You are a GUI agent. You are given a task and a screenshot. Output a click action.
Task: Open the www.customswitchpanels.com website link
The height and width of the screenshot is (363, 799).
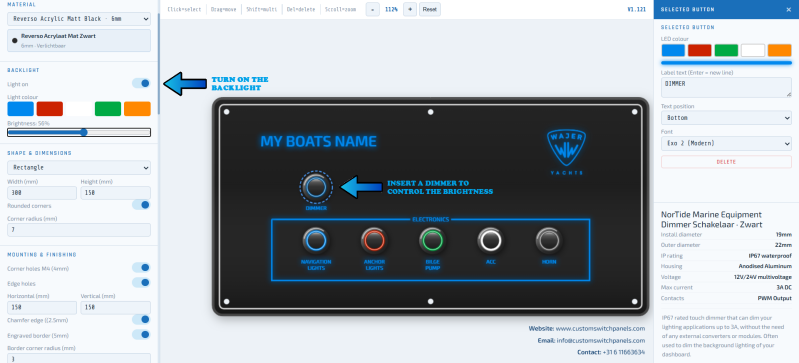click(x=600, y=329)
